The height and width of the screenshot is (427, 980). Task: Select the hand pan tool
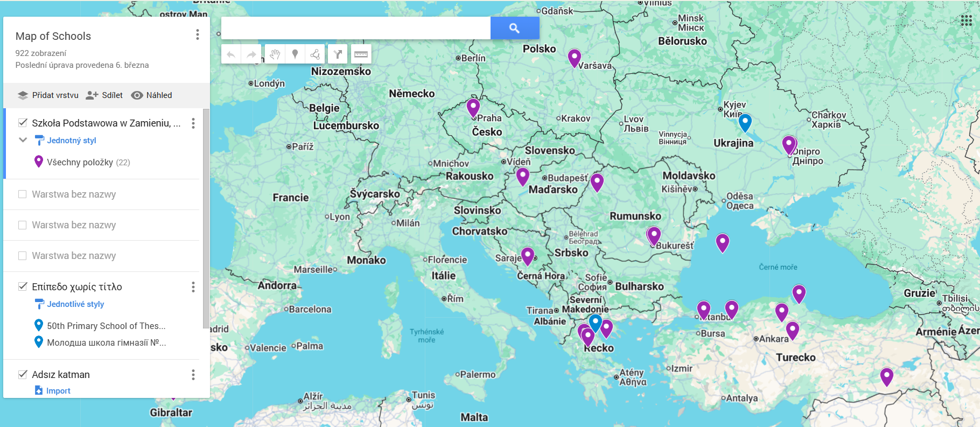tap(275, 54)
